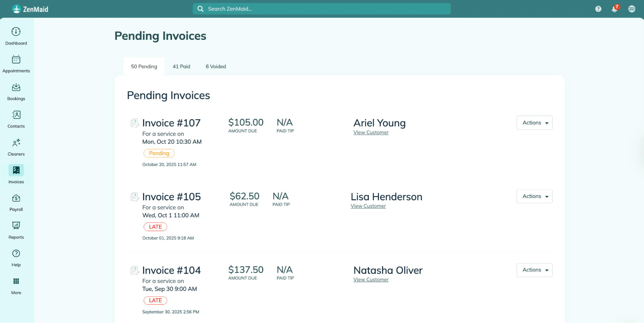The width and height of the screenshot is (644, 323).
Task: Click the More apps grid icon
Action: [x=16, y=281]
